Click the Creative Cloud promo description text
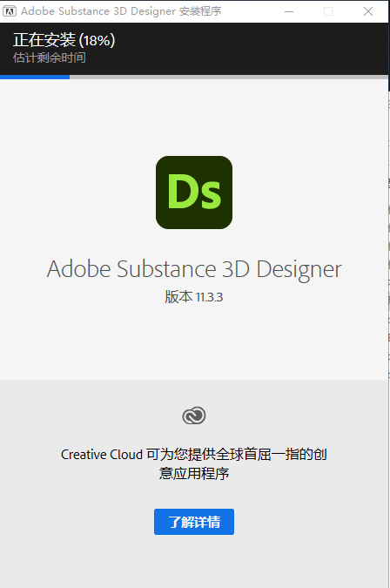The image size is (390, 588). coord(194,464)
